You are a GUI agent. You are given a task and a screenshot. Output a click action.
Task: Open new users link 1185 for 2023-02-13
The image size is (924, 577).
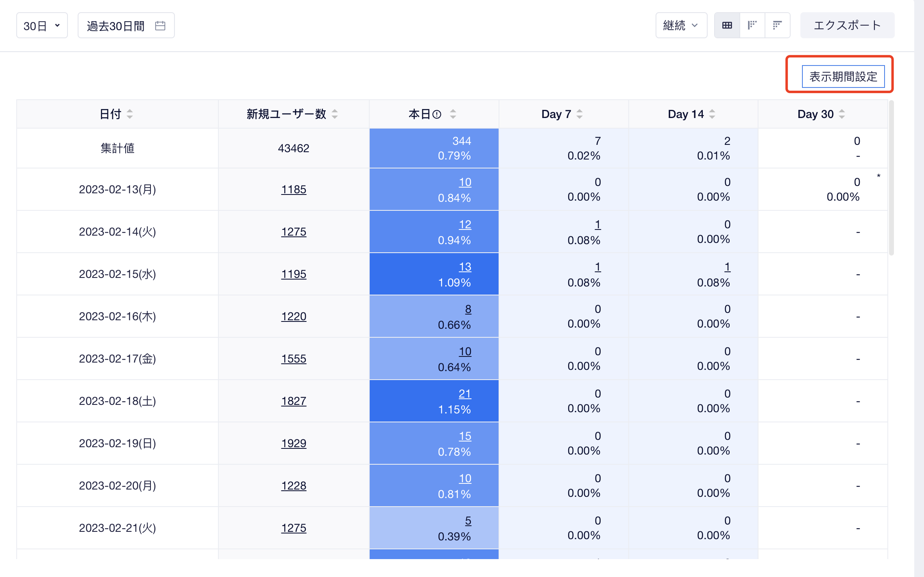(294, 189)
